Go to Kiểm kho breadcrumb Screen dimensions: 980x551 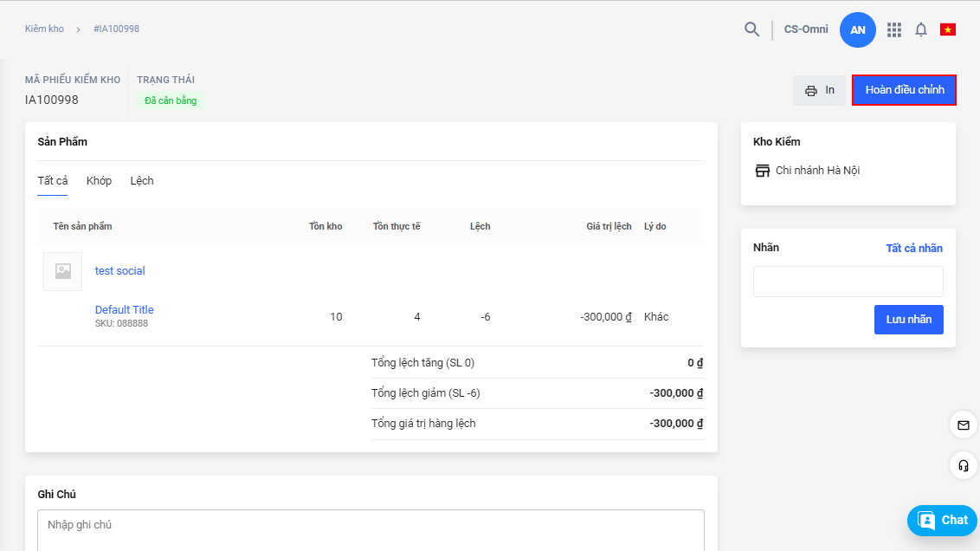(44, 29)
